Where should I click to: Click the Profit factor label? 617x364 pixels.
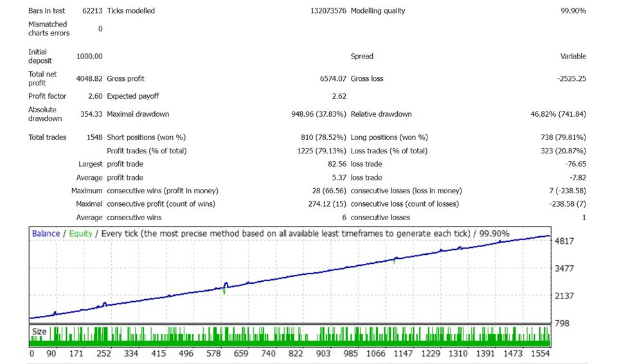[x=47, y=96]
